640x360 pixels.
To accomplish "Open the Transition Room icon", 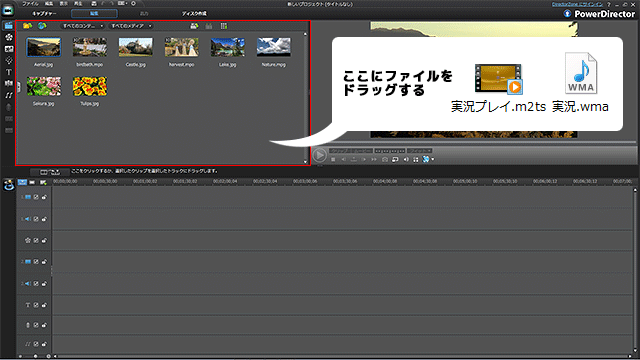I will [x=9, y=83].
